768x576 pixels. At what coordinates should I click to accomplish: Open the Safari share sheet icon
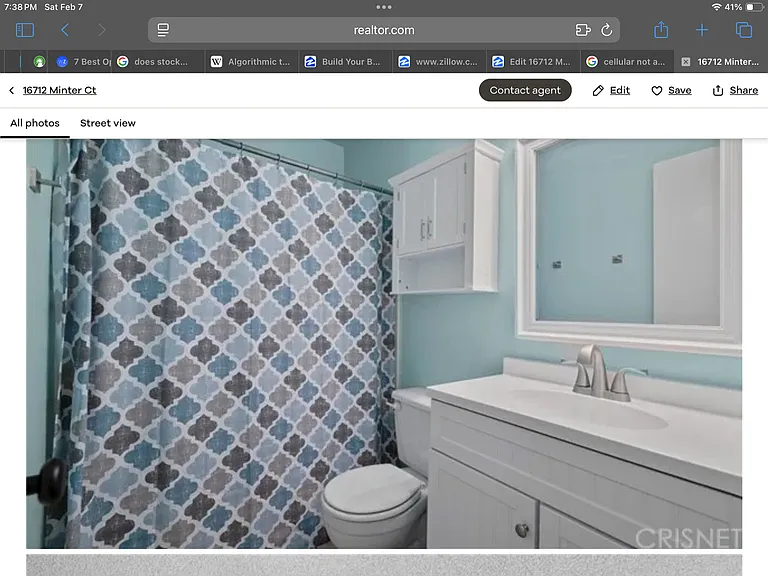(x=661, y=30)
